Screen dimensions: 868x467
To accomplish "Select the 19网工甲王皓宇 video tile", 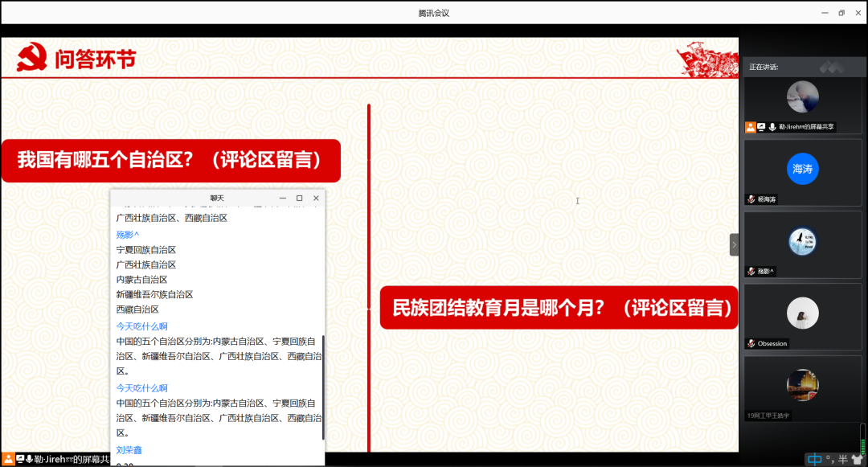I will pos(802,389).
